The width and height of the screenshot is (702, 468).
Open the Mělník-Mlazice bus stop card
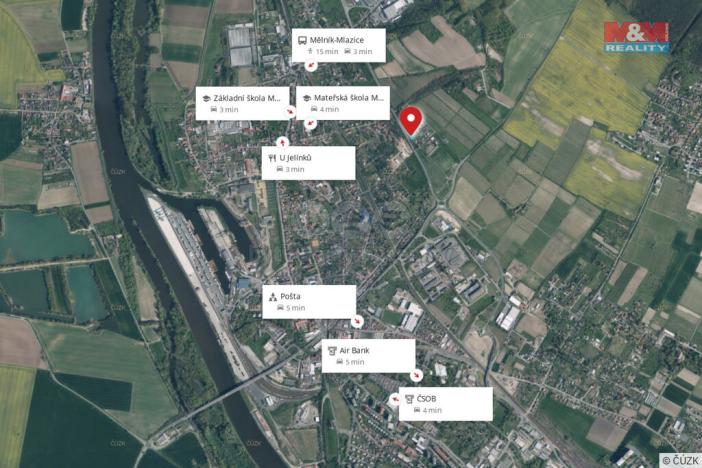[x=338, y=45]
